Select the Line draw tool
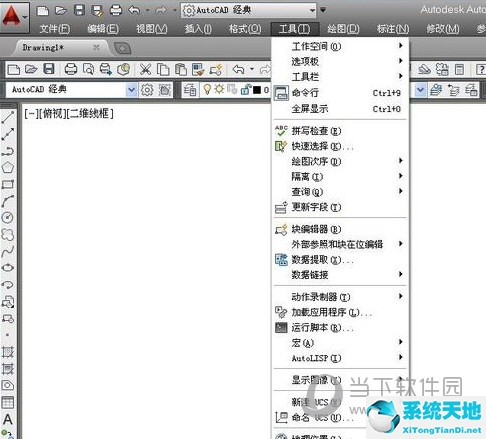Screen dimensions: 486x439 coord(8,117)
